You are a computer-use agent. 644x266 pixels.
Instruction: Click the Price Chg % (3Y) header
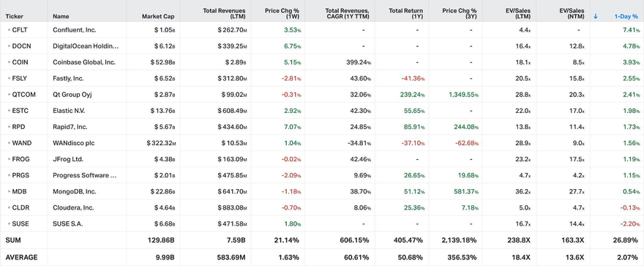pyautogui.click(x=460, y=13)
